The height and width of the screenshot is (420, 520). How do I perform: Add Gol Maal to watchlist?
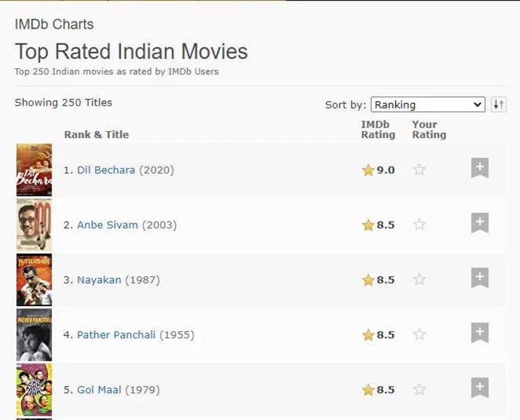(x=479, y=387)
